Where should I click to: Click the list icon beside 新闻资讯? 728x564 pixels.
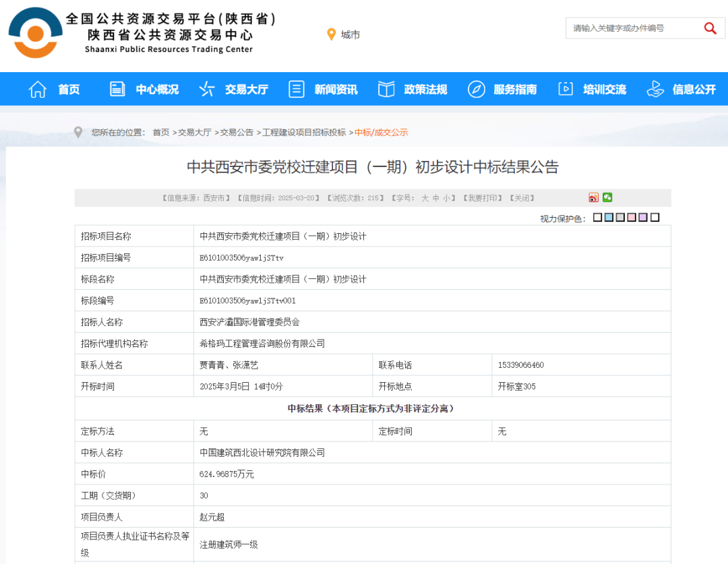[296, 89]
